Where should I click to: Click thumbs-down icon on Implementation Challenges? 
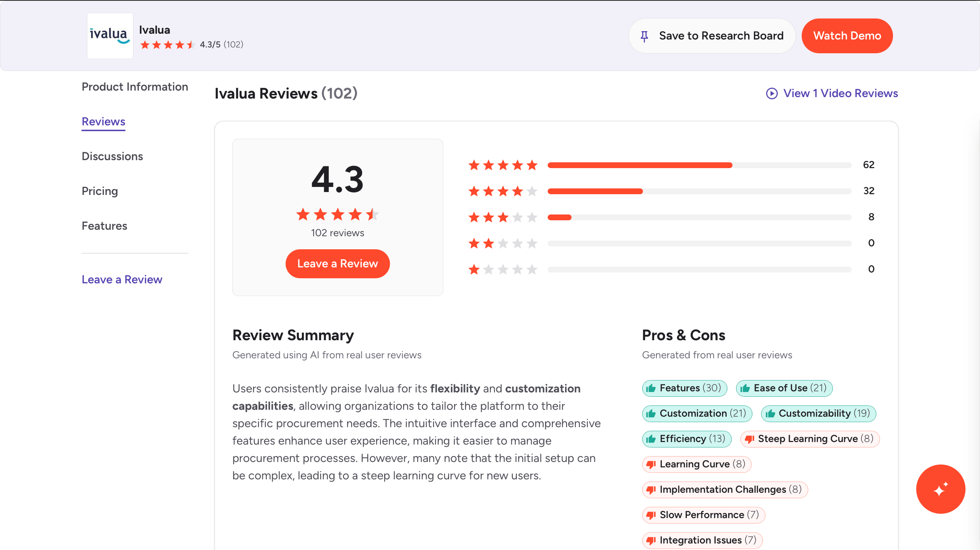[x=651, y=490]
